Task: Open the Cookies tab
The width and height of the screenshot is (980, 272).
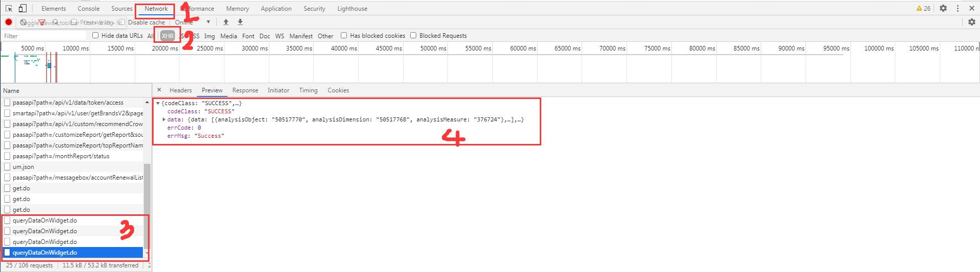Action: (338, 90)
